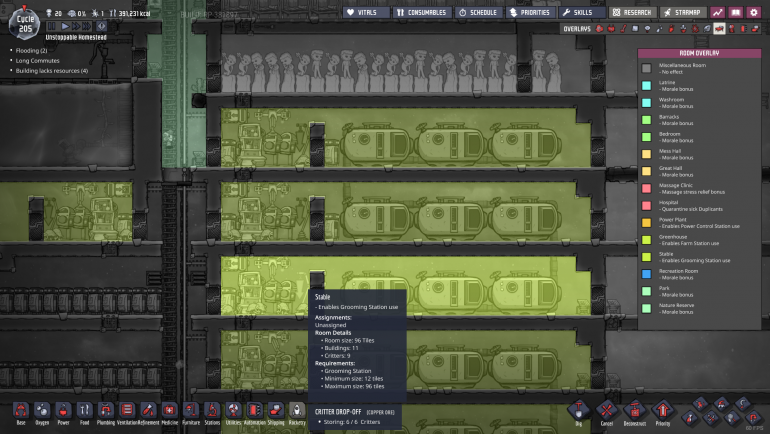
Task: Toggle the highlighted Room overlay button
Action: click(718, 29)
